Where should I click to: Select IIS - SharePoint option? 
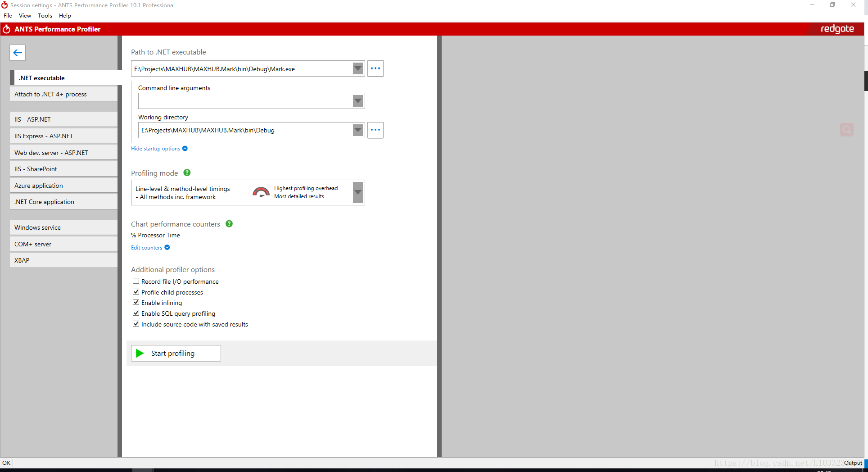[63, 169]
